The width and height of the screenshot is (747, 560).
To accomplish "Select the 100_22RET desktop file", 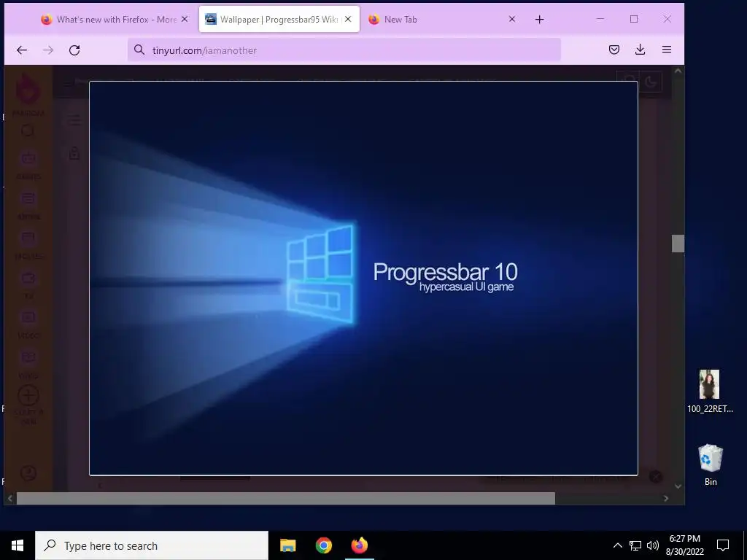I will point(710,391).
